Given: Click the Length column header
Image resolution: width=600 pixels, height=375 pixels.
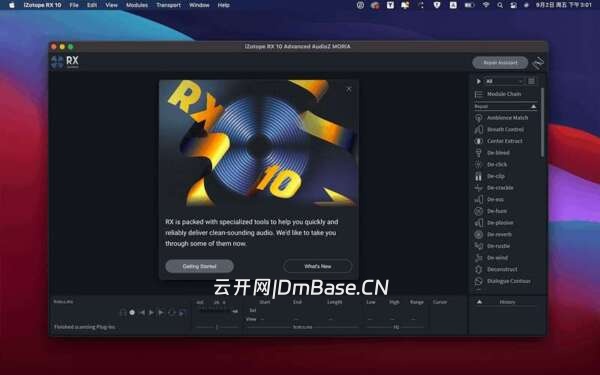Looking at the screenshot, I should (334, 302).
